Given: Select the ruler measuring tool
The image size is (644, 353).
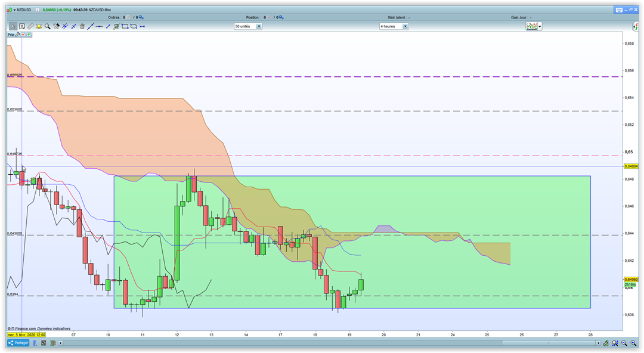Looking at the screenshot, I should (x=30, y=26).
